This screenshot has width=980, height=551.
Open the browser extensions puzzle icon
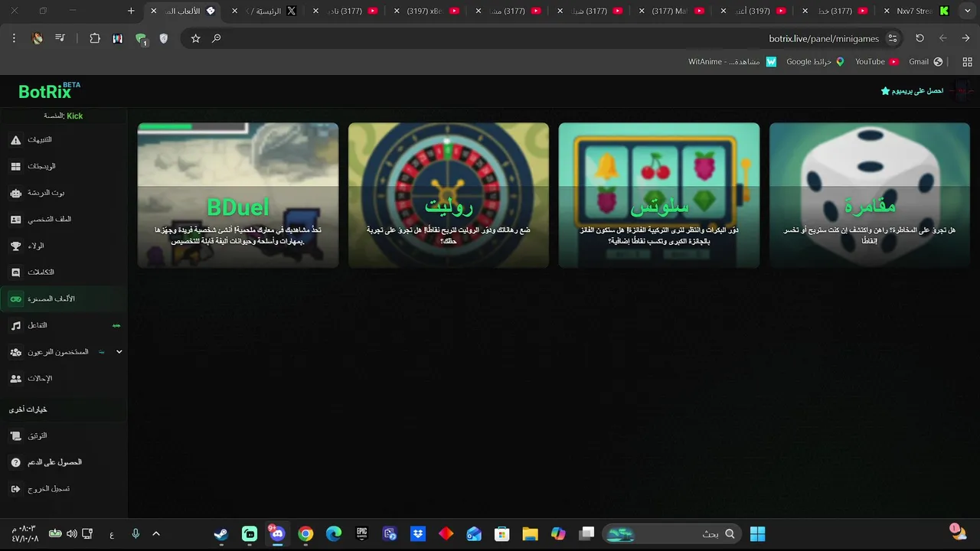95,38
